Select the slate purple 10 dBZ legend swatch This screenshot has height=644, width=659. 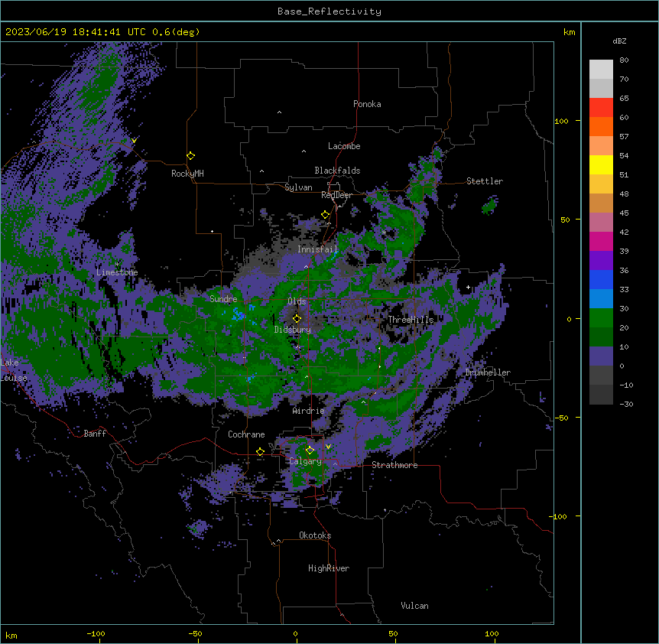tap(601, 356)
